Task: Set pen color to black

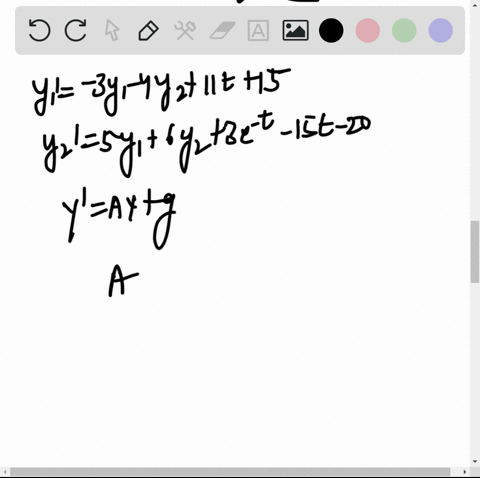Action: click(x=331, y=31)
